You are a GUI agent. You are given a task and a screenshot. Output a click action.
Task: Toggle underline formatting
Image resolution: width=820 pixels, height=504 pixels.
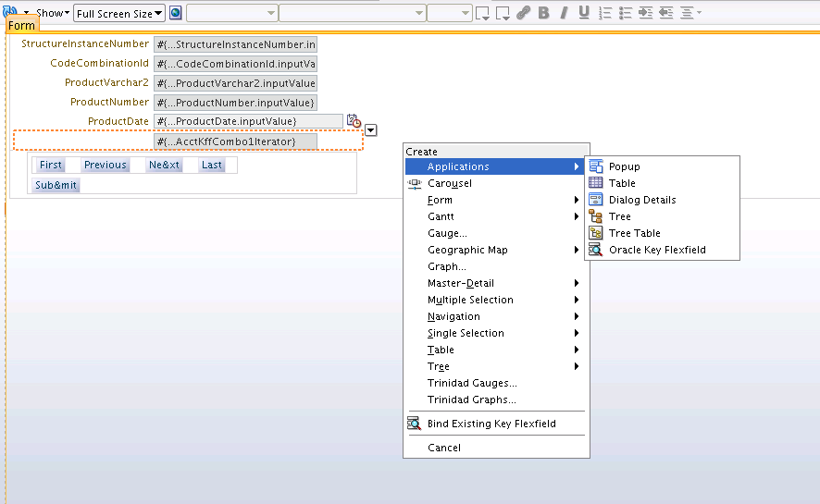pyautogui.click(x=584, y=13)
